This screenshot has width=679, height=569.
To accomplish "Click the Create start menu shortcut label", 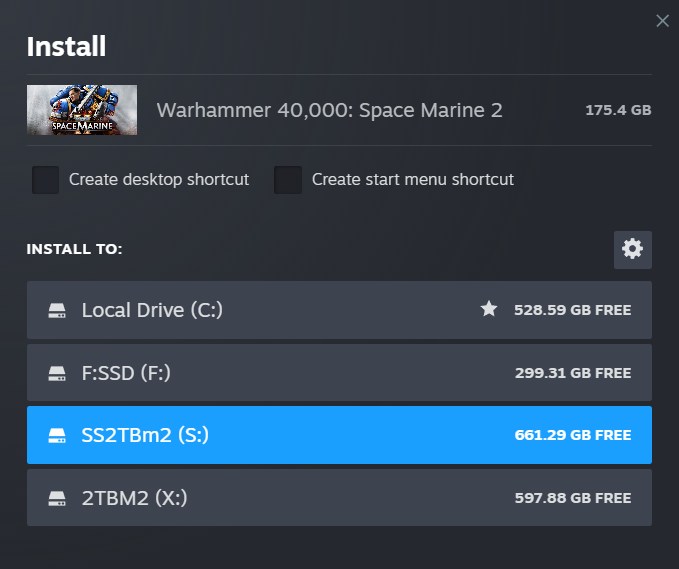I will (413, 179).
